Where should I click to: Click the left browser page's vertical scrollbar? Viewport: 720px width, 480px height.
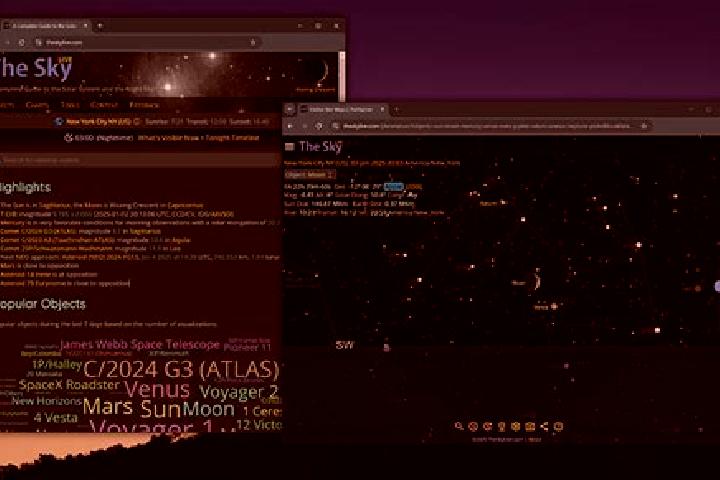click(x=342, y=76)
